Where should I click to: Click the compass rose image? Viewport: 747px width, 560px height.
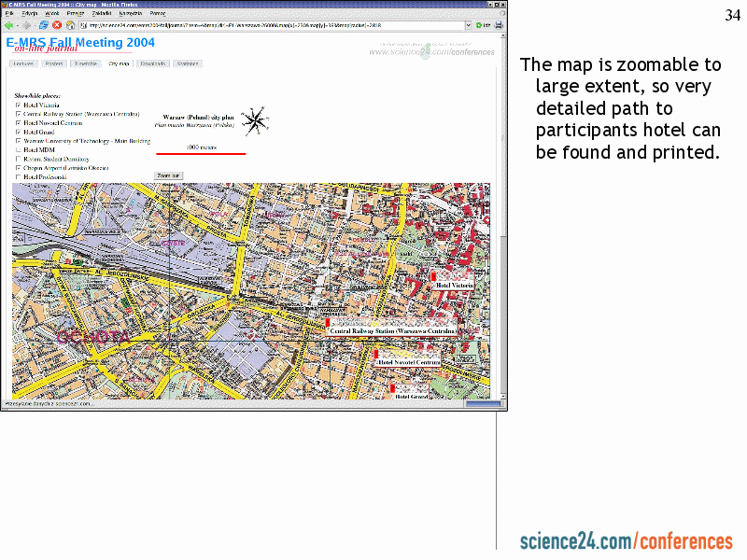pos(252,121)
